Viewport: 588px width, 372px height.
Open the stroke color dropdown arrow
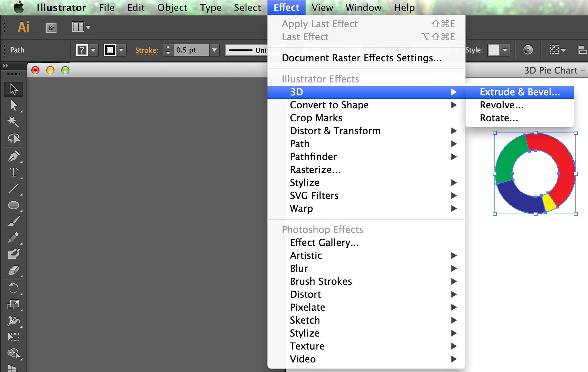click(121, 50)
